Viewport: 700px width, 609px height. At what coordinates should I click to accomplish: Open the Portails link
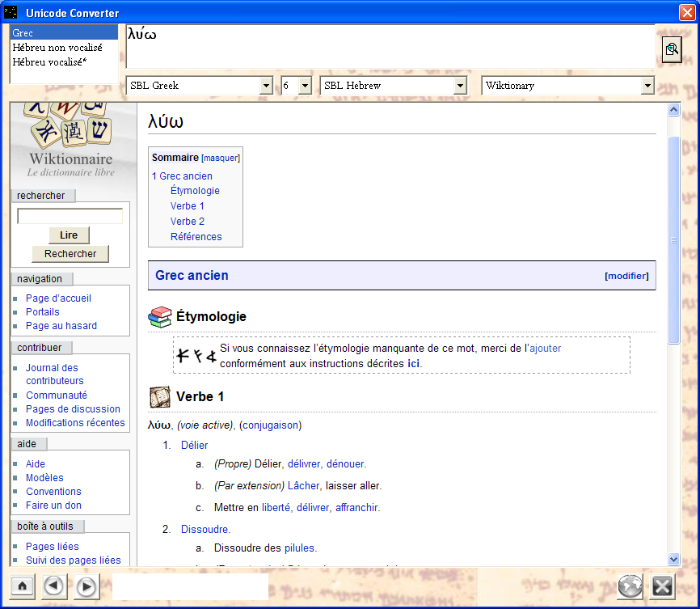42,312
